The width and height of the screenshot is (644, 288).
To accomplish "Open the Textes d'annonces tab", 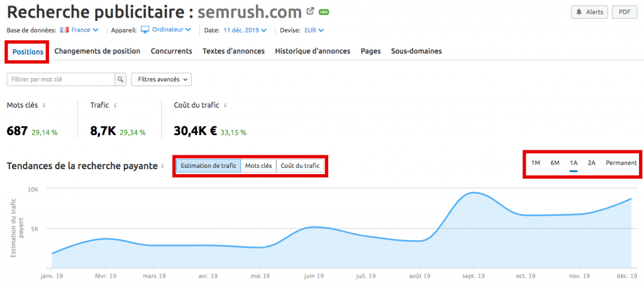I will (233, 52).
